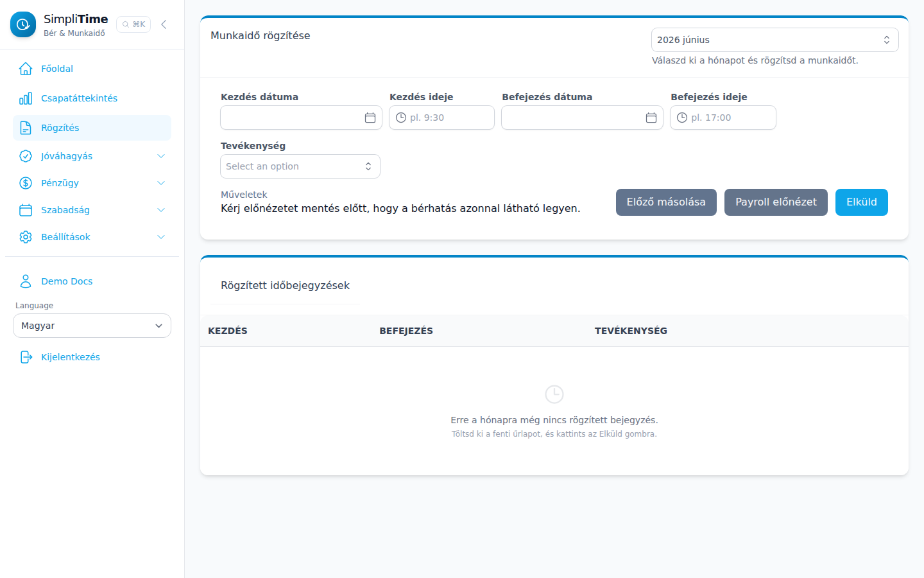Click the Rögzítés document icon
The image size is (924, 578).
click(x=26, y=128)
